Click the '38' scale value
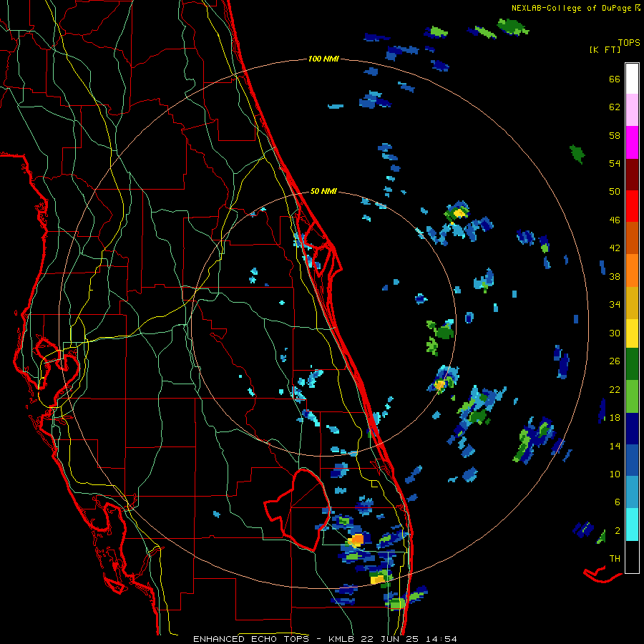The height and width of the screenshot is (644, 644). coord(615,276)
